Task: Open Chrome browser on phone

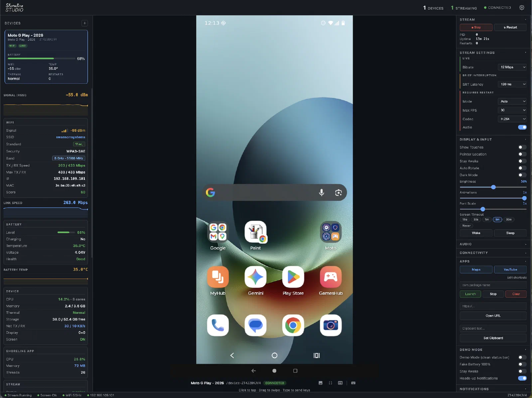Action: (x=293, y=325)
